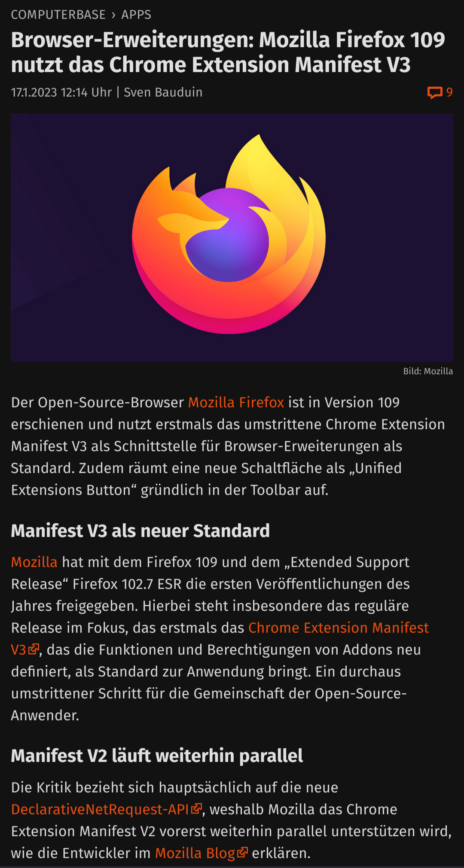
Task: Click the 'Bild: Mozilla' image credit
Action: point(428,371)
